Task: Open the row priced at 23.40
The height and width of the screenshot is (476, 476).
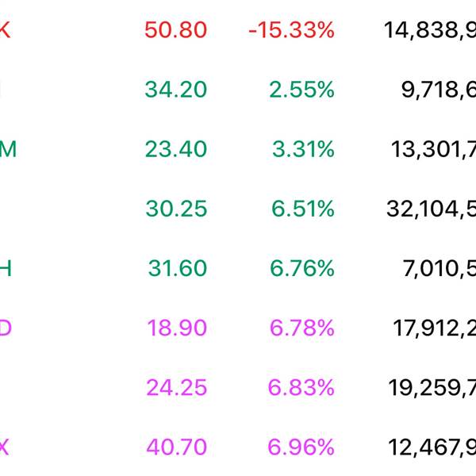Action: (175, 149)
